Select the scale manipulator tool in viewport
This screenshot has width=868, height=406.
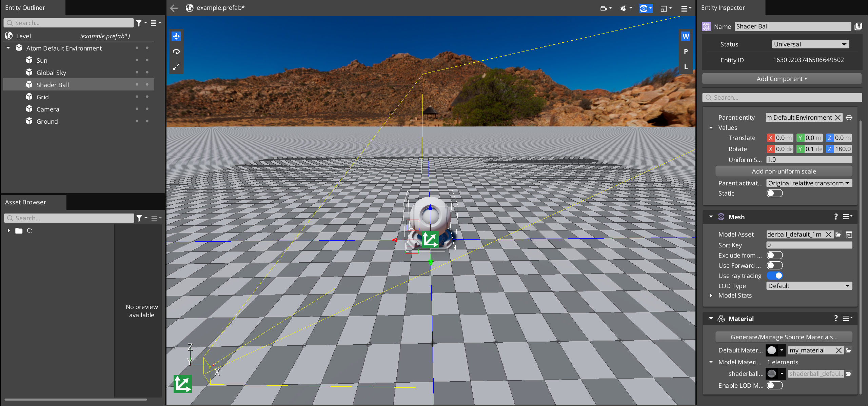[176, 67]
